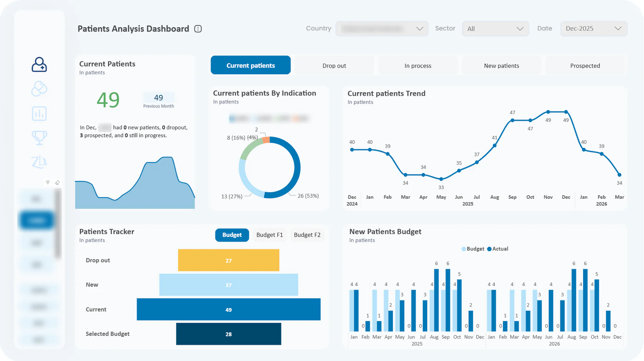The image size is (644, 361).
Task: Switch to the Drop out tab
Action: click(334, 65)
